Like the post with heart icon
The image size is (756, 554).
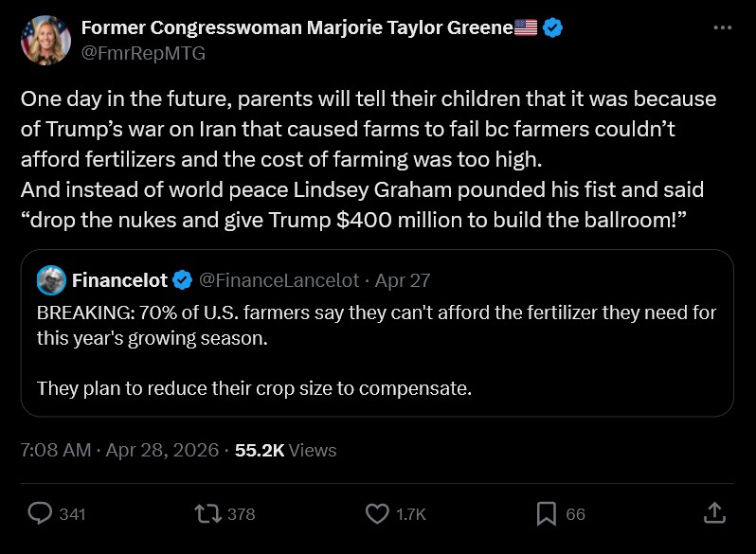pos(377,513)
